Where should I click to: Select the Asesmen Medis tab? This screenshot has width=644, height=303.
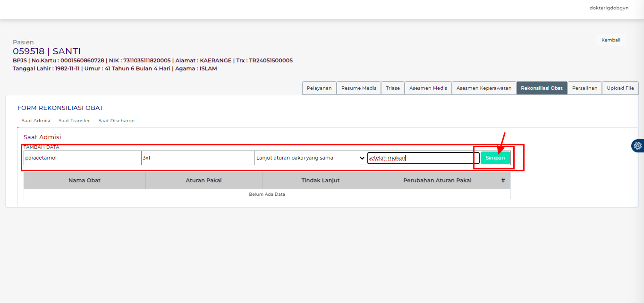(x=428, y=88)
